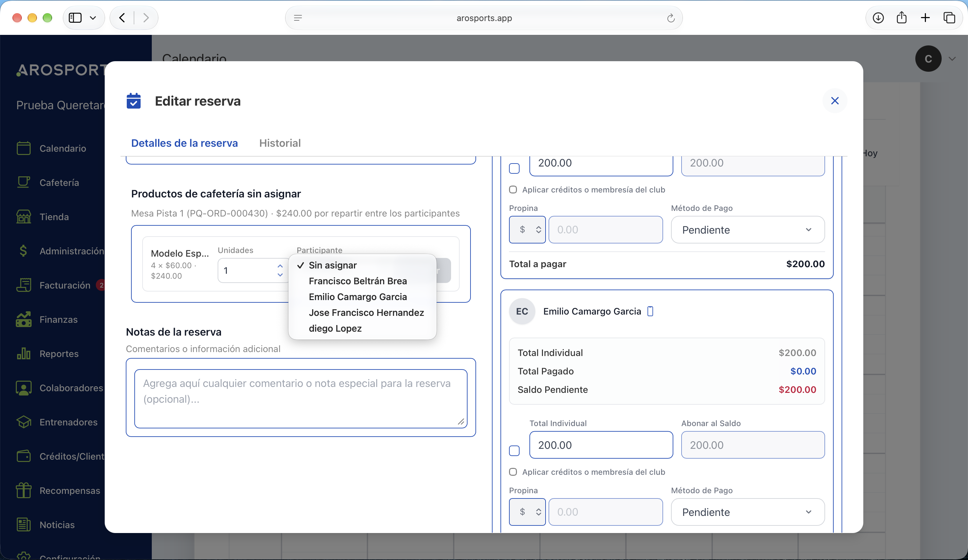Click the arosports.app address bar

click(484, 18)
